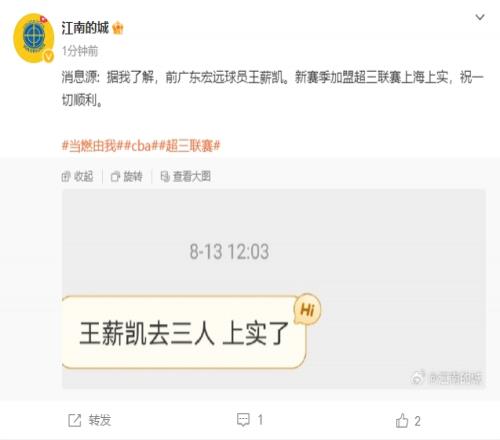
Task: Rotate the image with 旋转
Action: click(127, 176)
